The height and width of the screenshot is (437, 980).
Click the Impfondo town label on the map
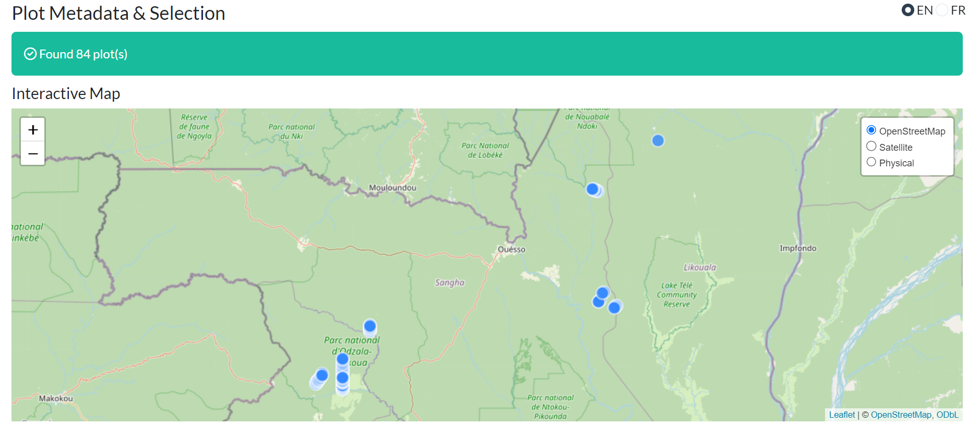798,248
